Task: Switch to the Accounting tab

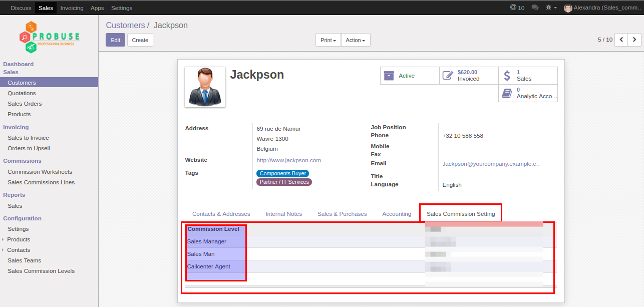Action: pos(396,214)
